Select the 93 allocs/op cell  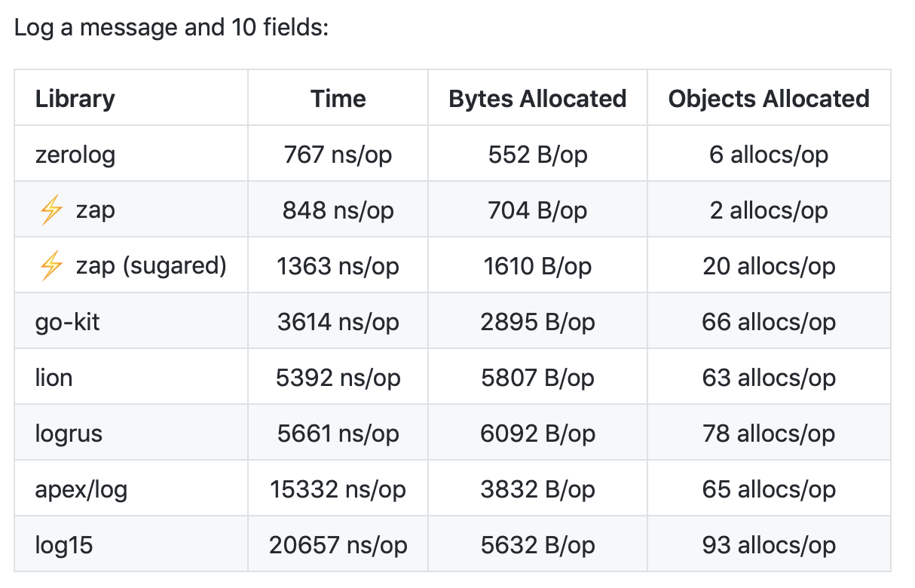(x=769, y=545)
